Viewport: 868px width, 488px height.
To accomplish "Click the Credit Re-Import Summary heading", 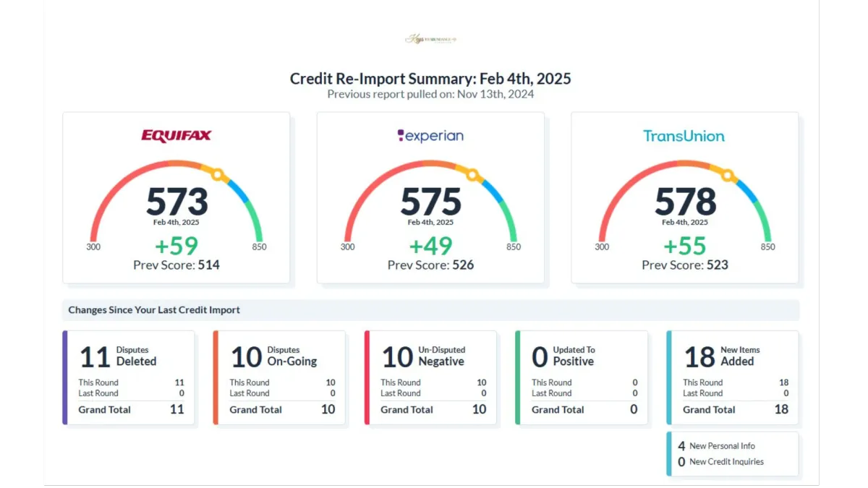I will click(430, 79).
